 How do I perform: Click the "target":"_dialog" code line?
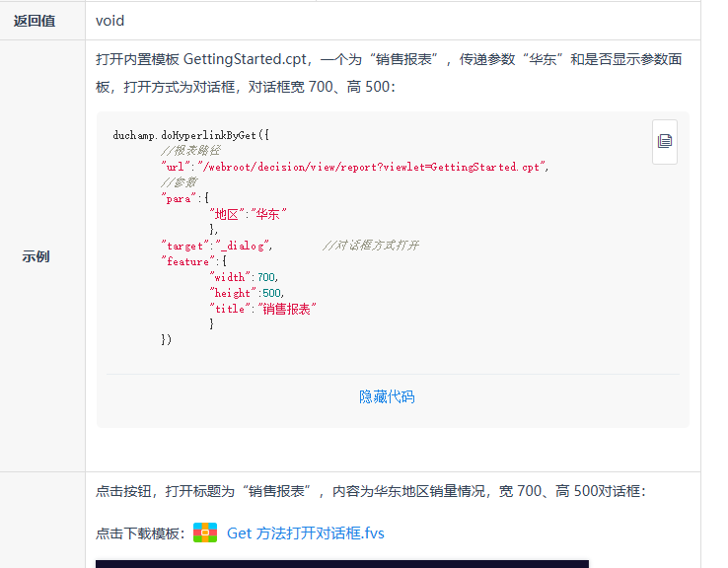(217, 246)
